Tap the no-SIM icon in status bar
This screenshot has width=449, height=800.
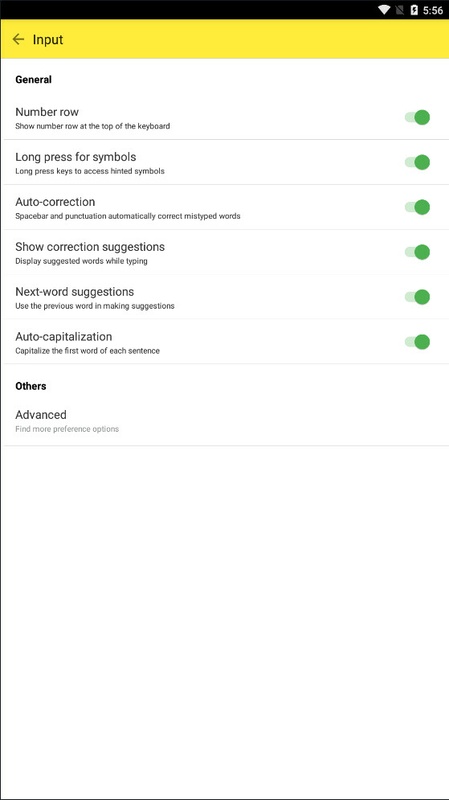(400, 10)
